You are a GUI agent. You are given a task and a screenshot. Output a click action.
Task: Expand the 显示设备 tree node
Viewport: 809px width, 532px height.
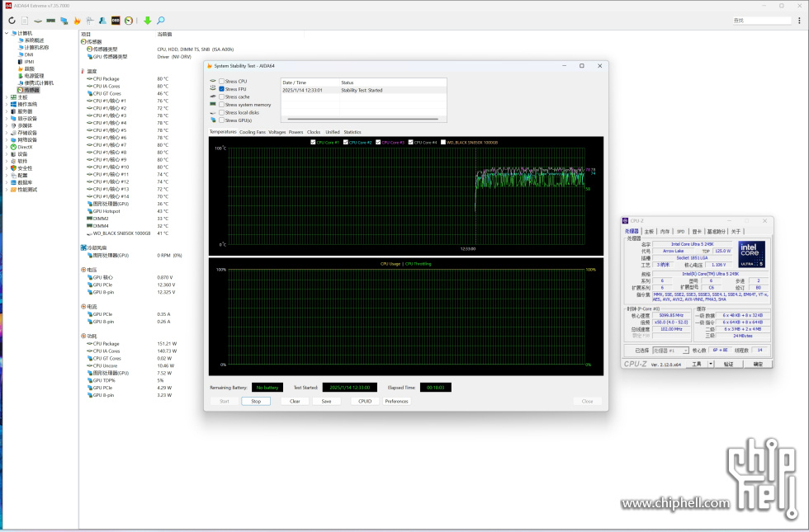(7, 119)
